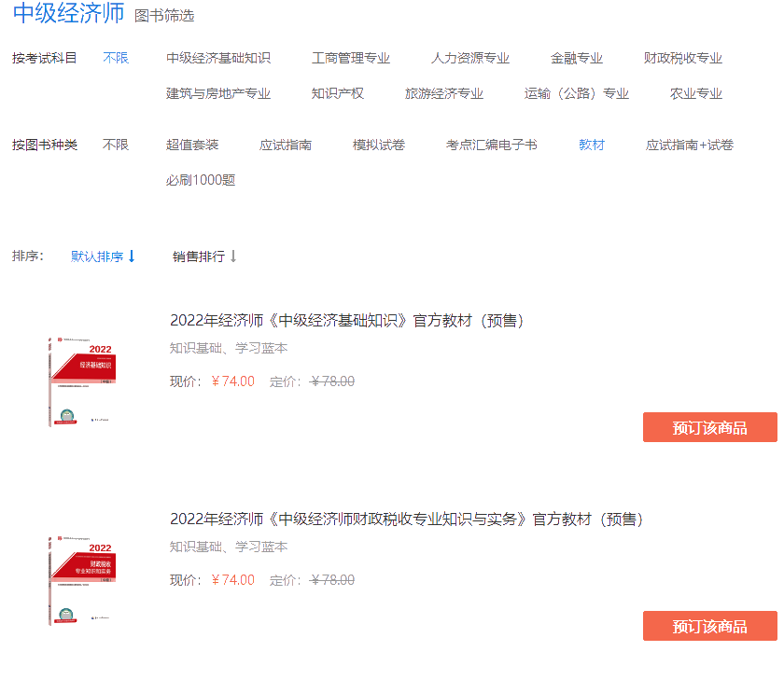784x679 pixels.
Task: Choose 运输（公路）专业 exam subject
Action: point(577,93)
